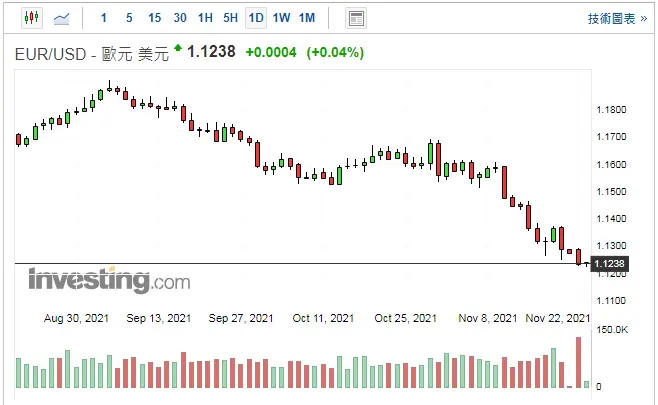Choose the 5H timeframe
The image size is (658, 405).
(230, 18)
